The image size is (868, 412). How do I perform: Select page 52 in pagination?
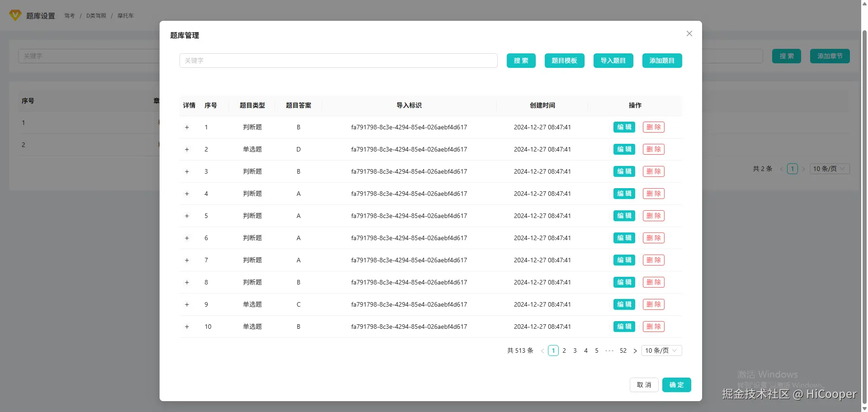tap(623, 350)
